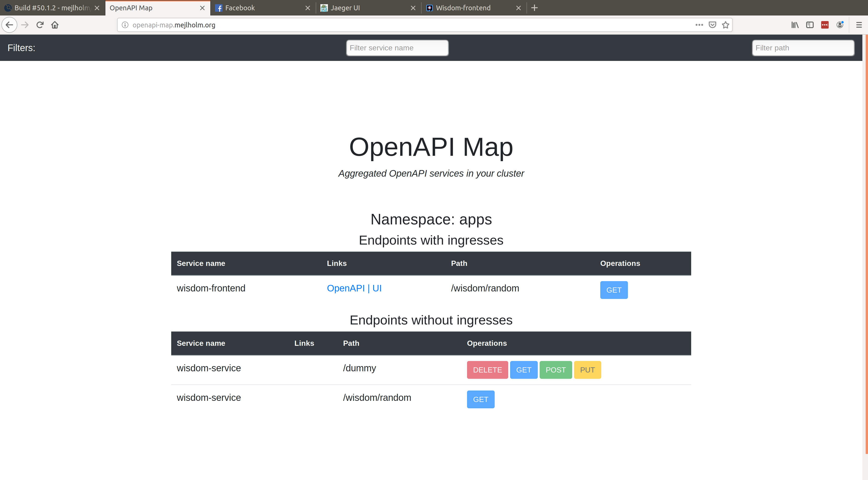
Task: Open page actions three-dots menu
Action: pos(699,25)
